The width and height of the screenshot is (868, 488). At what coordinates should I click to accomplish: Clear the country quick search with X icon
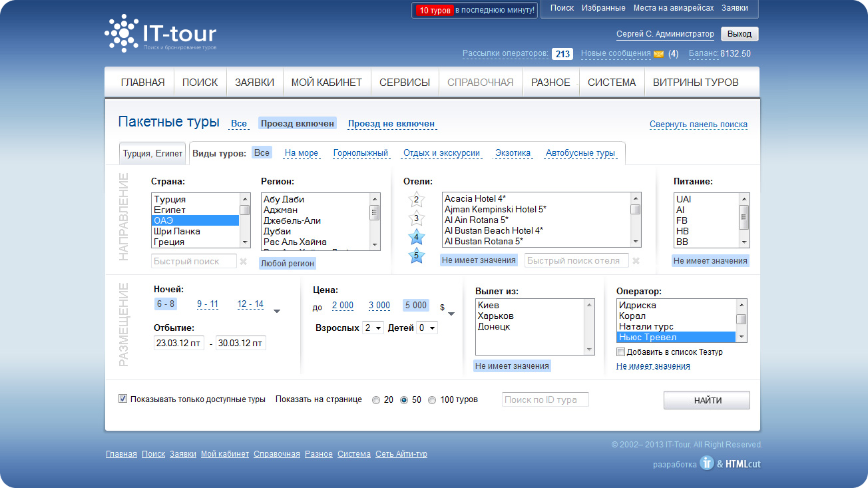tap(244, 262)
